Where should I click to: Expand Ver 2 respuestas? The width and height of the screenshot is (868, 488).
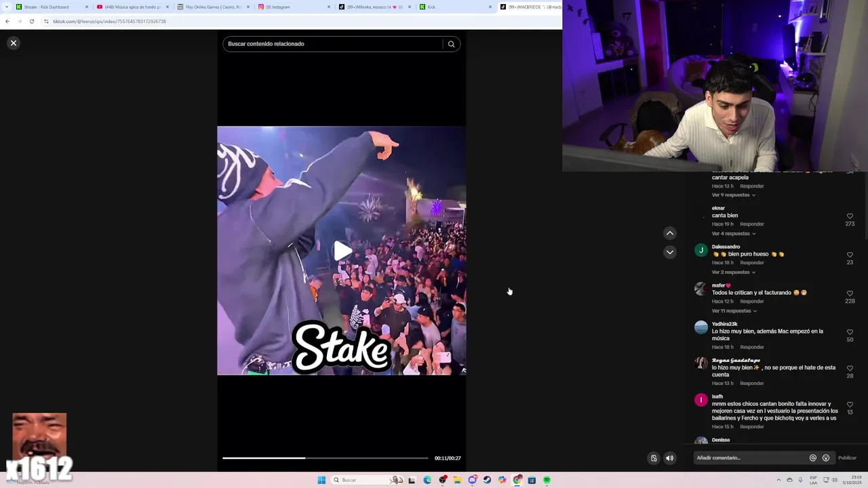coord(733,272)
